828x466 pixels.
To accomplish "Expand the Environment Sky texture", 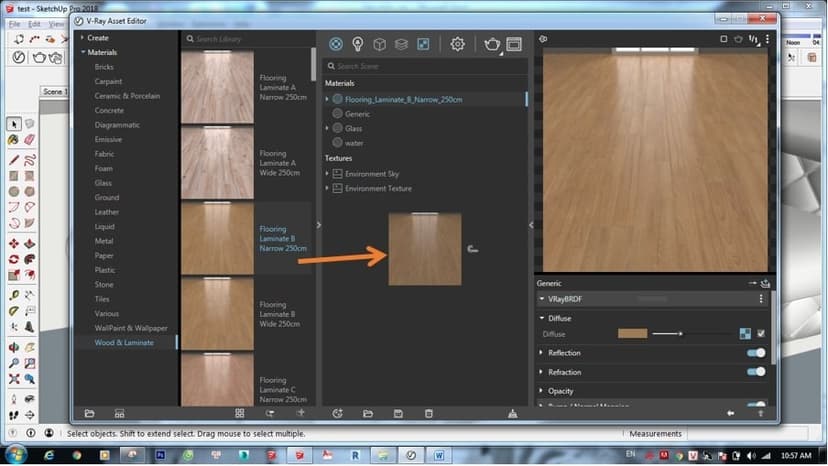I will click(327, 173).
